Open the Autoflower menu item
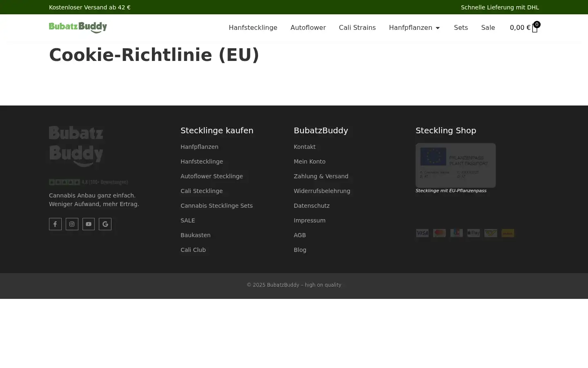 tap(308, 27)
